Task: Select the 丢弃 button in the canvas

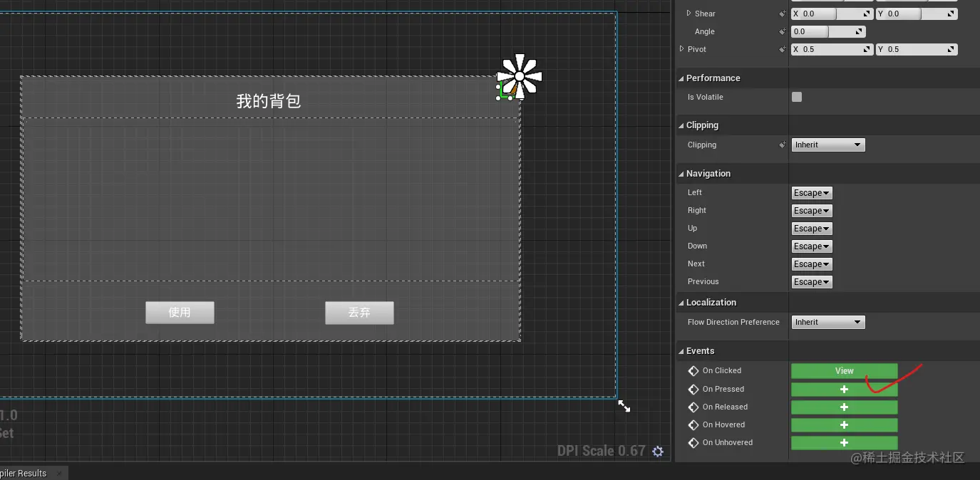Action: 359,313
